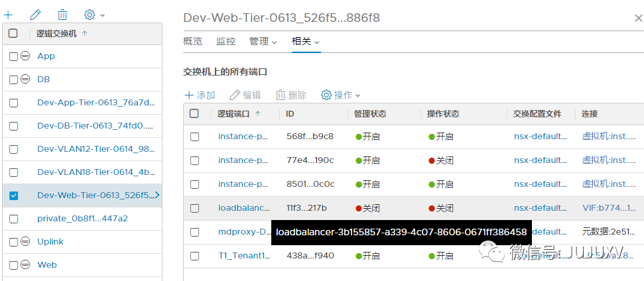Open instance port link with ID 77e4...190c
The width and height of the screenshot is (644, 281).
point(243,160)
